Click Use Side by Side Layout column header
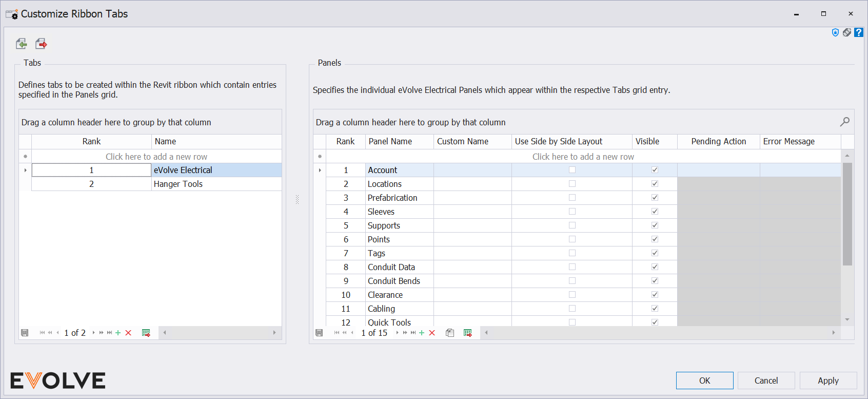 [572, 142]
